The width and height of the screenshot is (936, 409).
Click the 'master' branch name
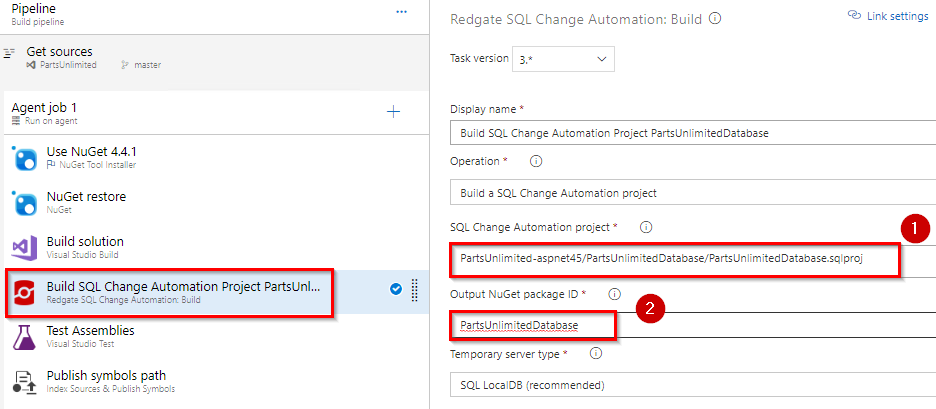(147, 65)
